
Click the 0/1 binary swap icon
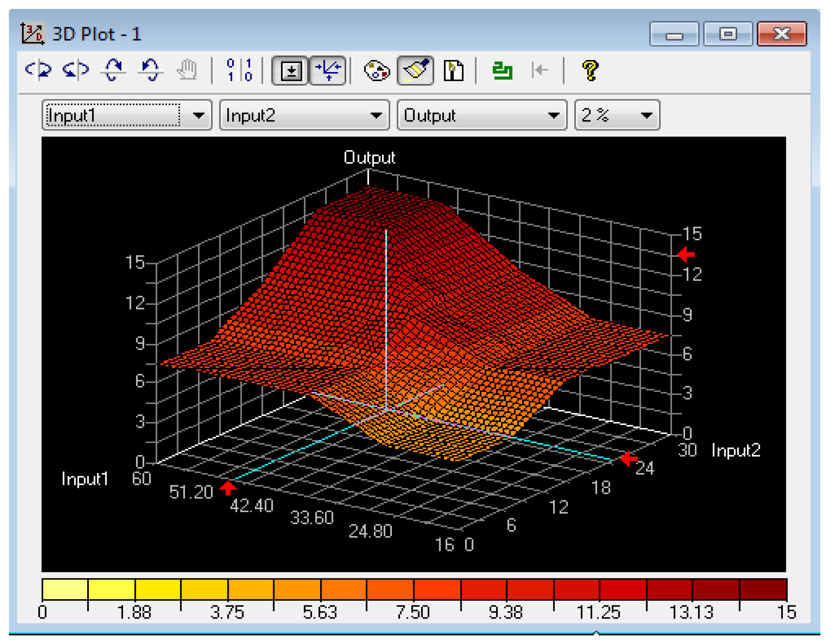(239, 70)
